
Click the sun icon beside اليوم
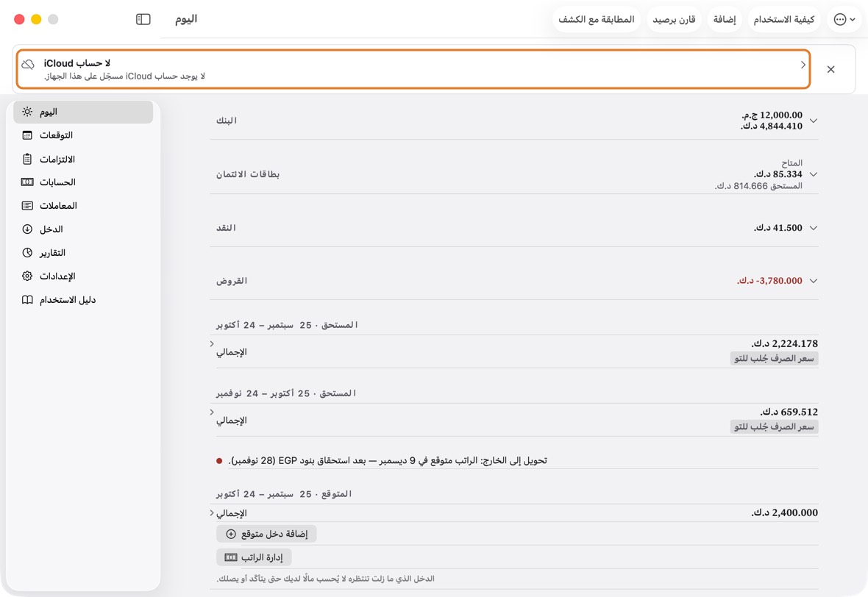(27, 112)
